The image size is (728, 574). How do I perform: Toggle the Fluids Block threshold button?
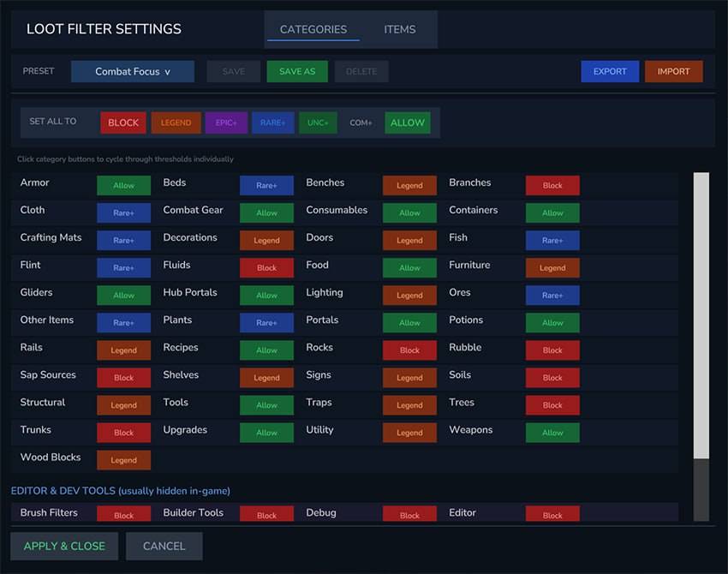pyautogui.click(x=266, y=267)
